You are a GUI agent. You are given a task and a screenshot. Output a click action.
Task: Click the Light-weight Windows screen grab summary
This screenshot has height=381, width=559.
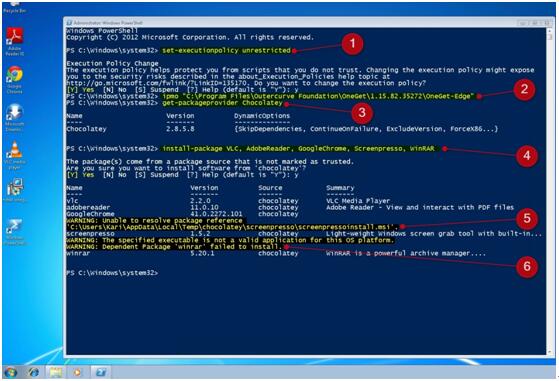click(434, 233)
